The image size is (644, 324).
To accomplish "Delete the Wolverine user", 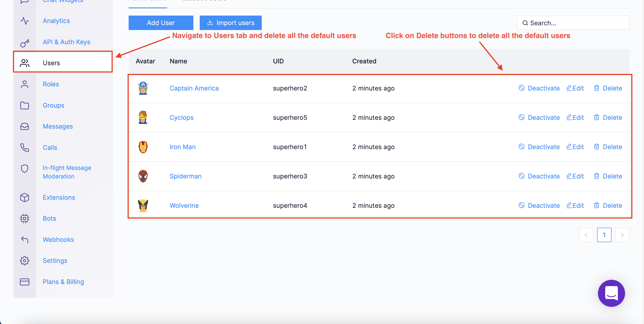I will coord(608,206).
